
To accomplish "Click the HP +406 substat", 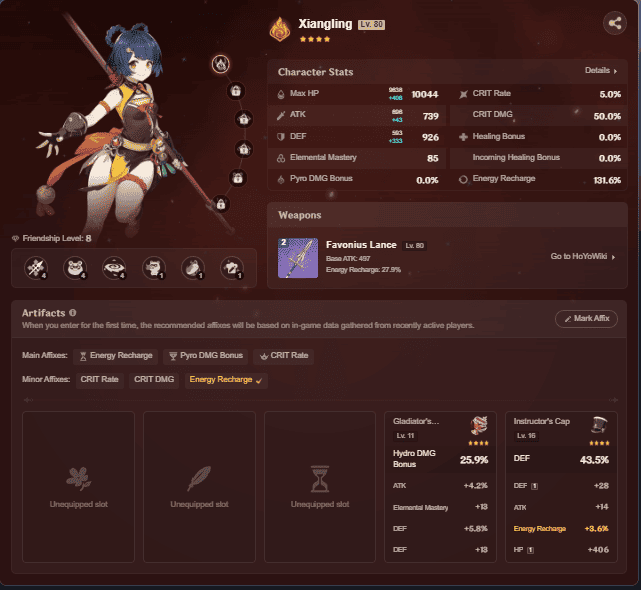I will 561,550.
